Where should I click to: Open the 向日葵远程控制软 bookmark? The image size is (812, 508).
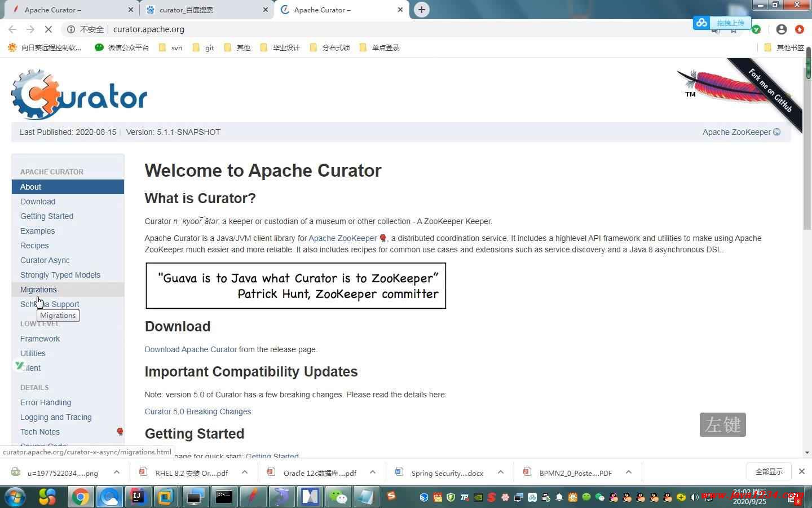click(x=45, y=47)
